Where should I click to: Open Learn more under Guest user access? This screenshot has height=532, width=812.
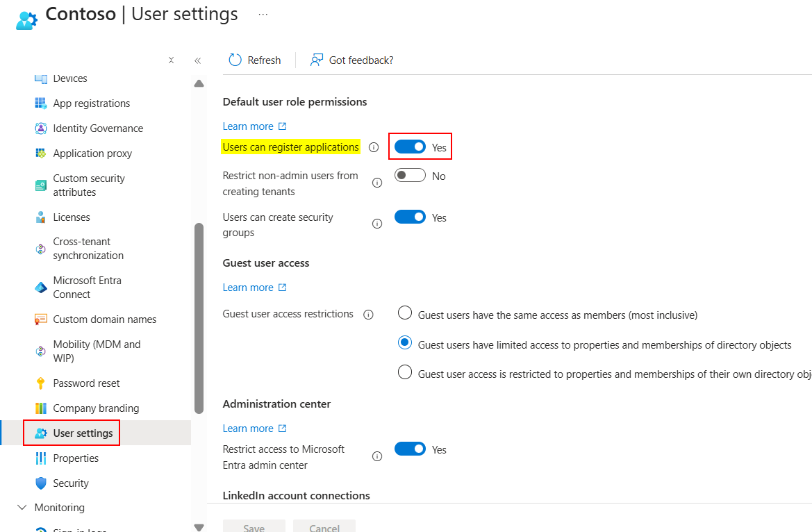pyautogui.click(x=254, y=288)
